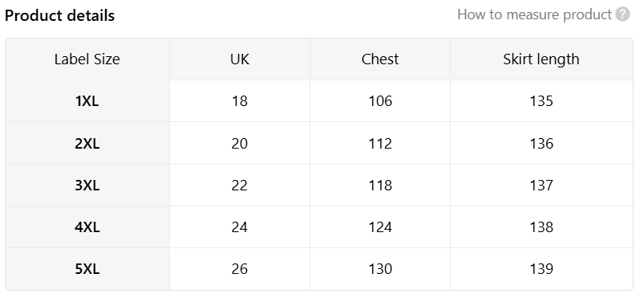
Task: Select the Label Size column header
Action: pyautogui.click(x=87, y=59)
